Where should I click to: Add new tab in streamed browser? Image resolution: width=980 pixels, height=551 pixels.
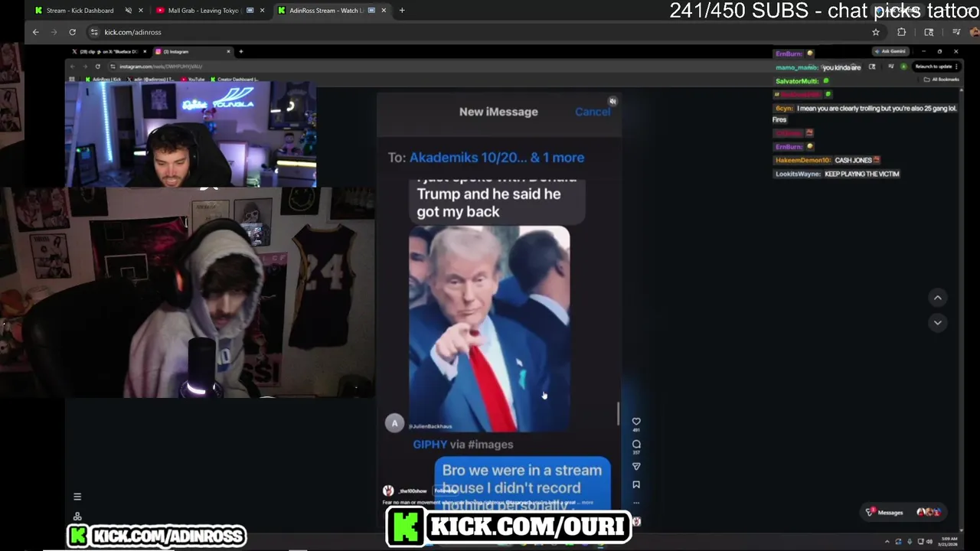pos(240,51)
